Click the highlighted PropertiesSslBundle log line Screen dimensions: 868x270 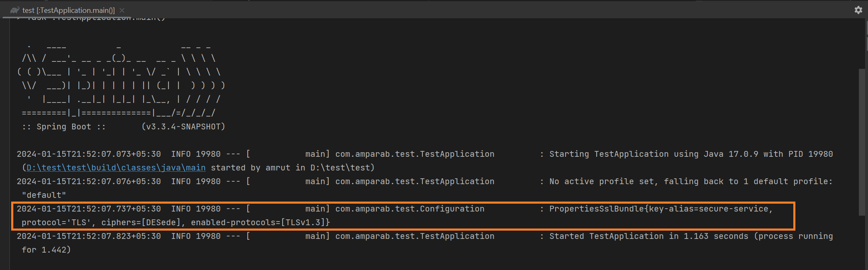coord(402,215)
